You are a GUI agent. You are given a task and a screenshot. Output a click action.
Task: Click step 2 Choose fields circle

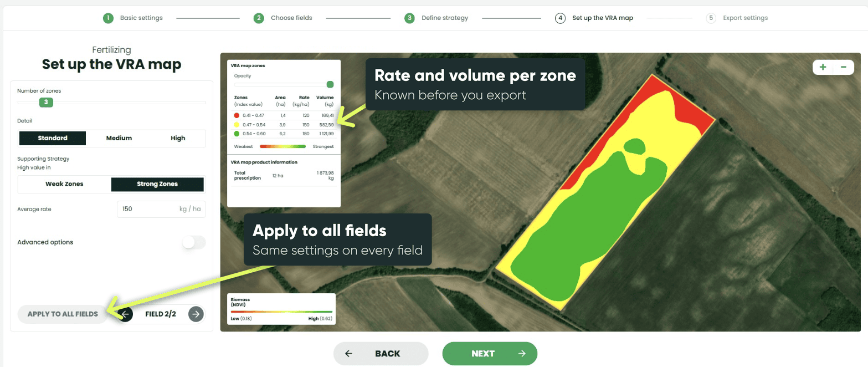pyautogui.click(x=259, y=18)
